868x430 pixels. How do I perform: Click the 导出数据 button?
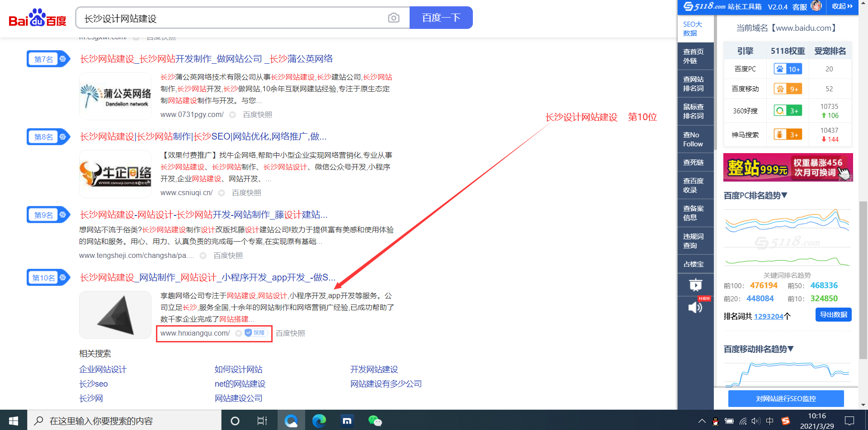tap(834, 315)
